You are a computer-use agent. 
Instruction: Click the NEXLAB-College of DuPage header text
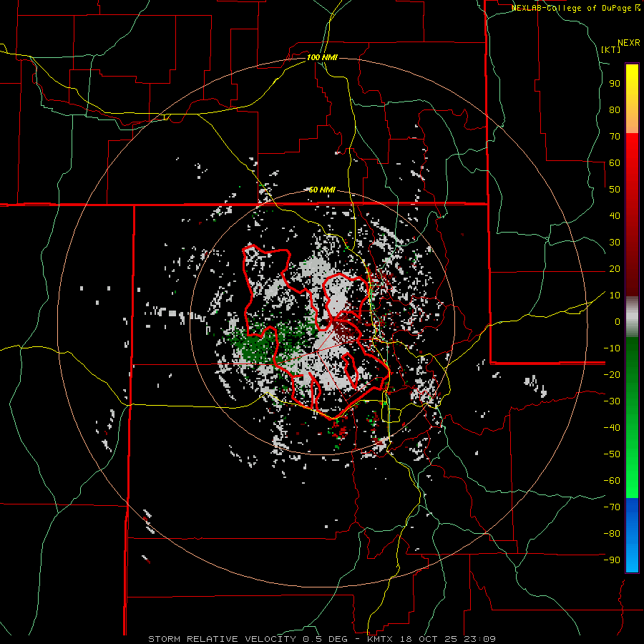[x=572, y=8]
